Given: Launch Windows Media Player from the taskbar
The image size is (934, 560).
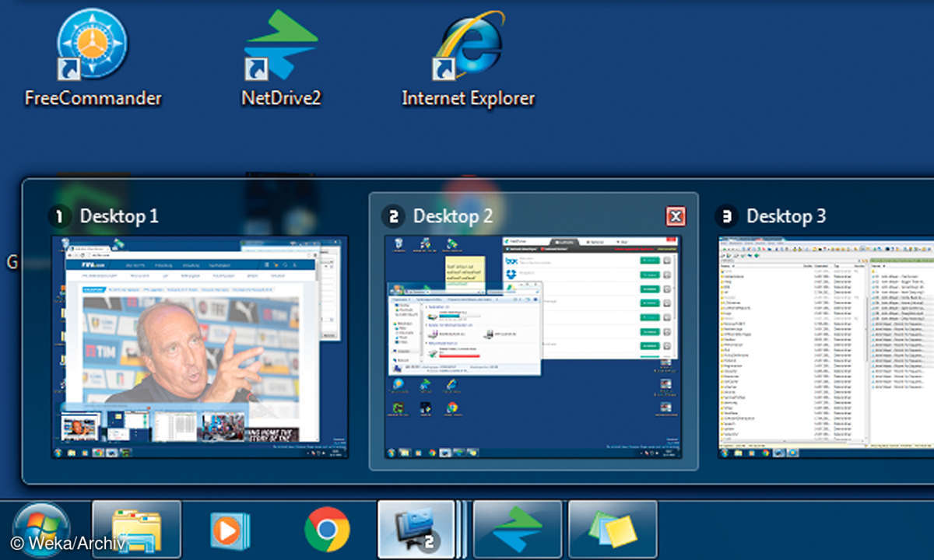Looking at the screenshot, I should [x=231, y=530].
